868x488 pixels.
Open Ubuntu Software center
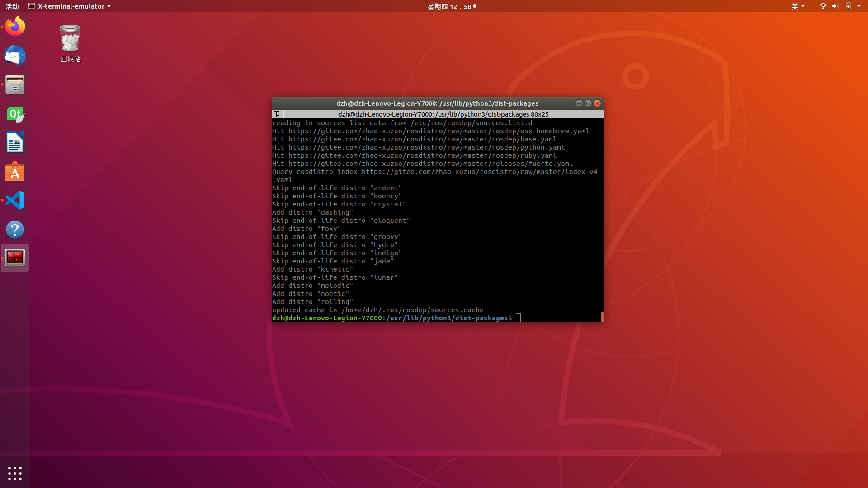[15, 172]
